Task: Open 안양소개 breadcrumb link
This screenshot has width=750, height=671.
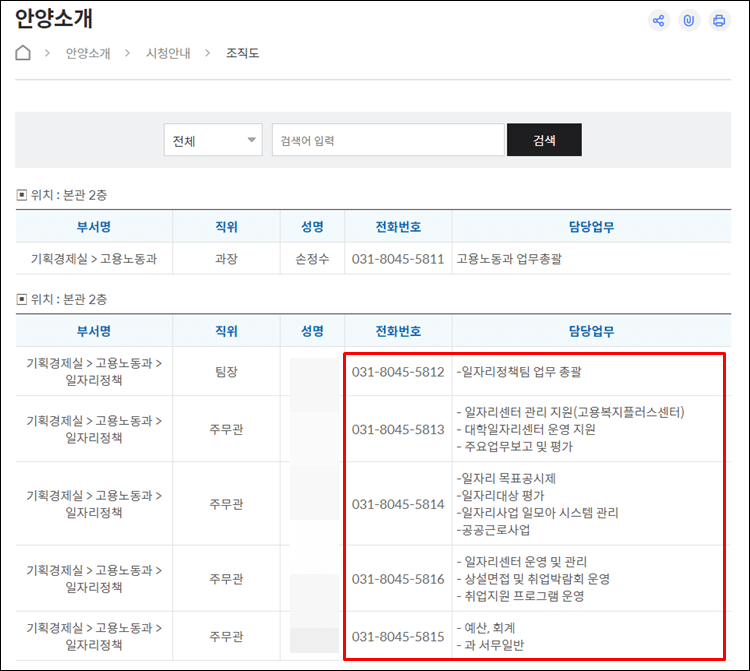Action: tap(88, 53)
